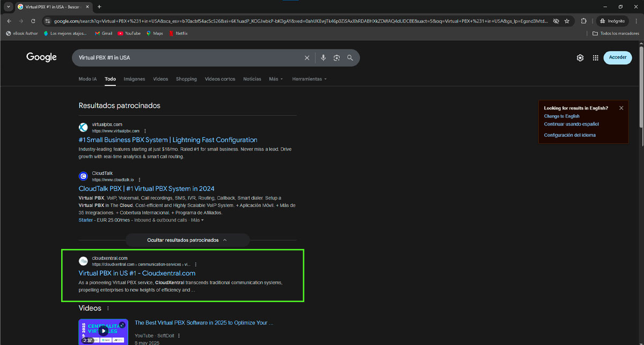Open the Los mejores atajos bookmark
This screenshot has height=345, width=644.
[x=65, y=33]
